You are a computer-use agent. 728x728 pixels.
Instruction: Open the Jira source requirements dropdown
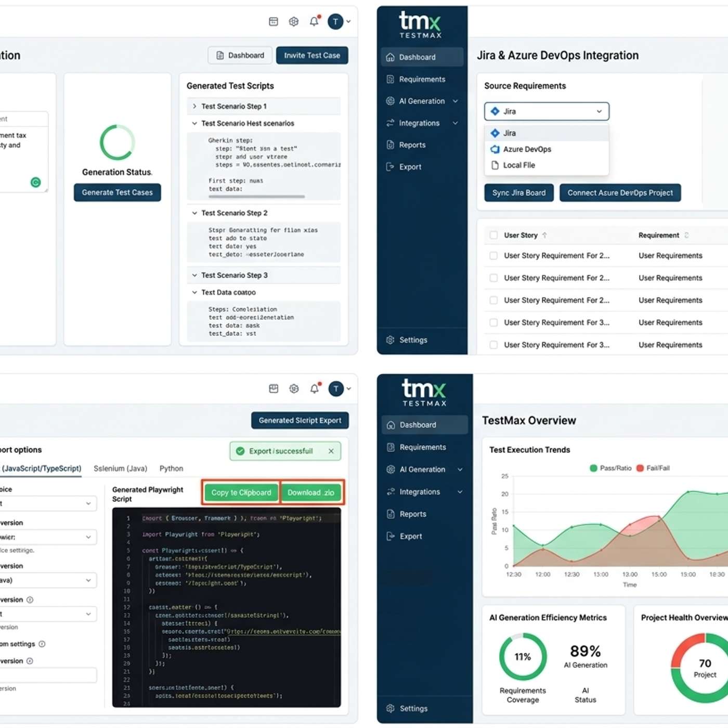pyautogui.click(x=547, y=111)
